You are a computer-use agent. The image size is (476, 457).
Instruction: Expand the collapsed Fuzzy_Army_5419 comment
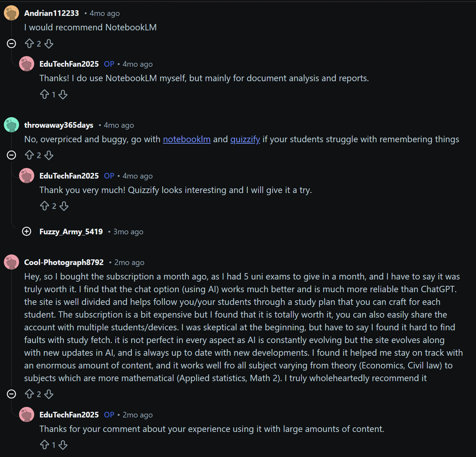[x=27, y=231]
